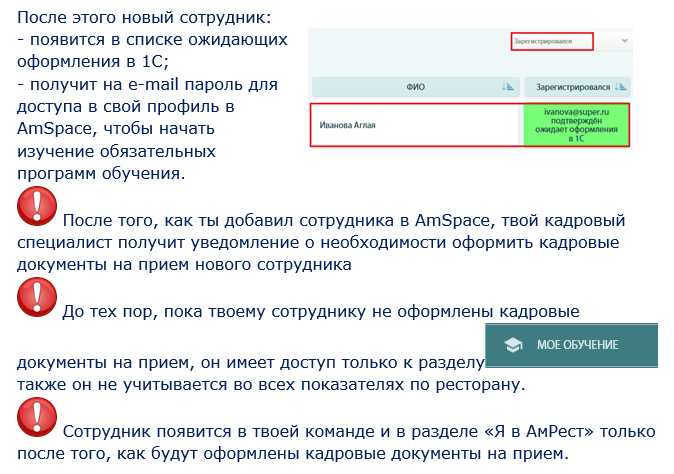Click the text «AmSpace, чтобы начать»
The height and width of the screenshot is (474, 674).
116,128
